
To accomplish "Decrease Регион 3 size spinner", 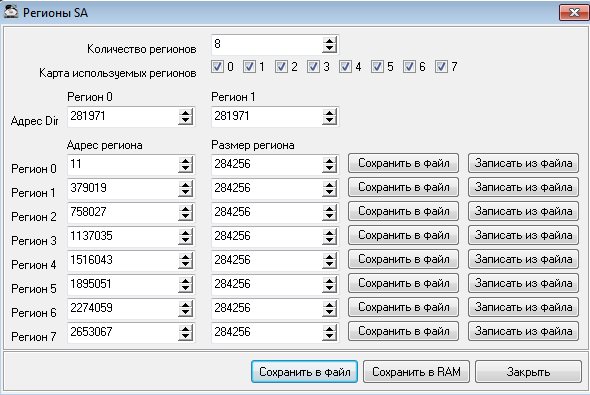I will tap(329, 241).
